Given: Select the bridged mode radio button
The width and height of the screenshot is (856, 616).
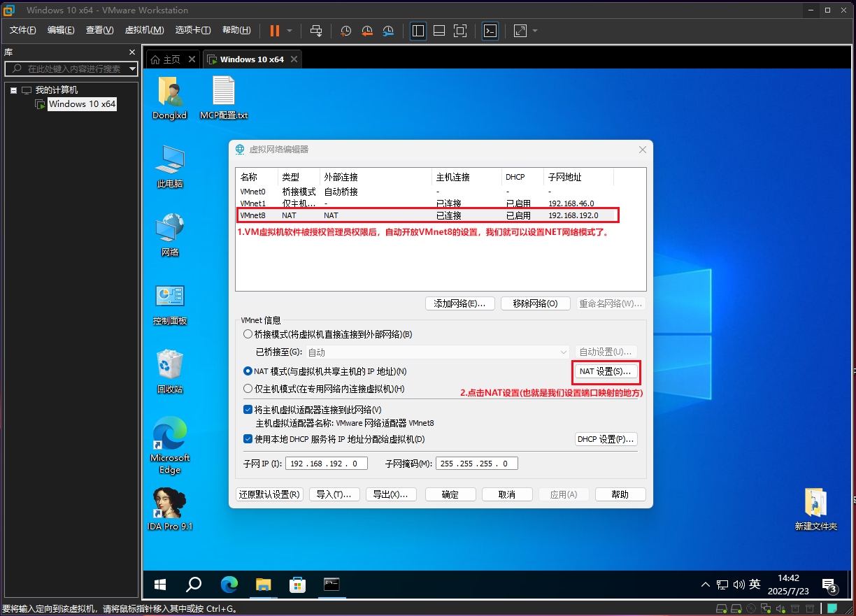Looking at the screenshot, I should tap(248, 334).
